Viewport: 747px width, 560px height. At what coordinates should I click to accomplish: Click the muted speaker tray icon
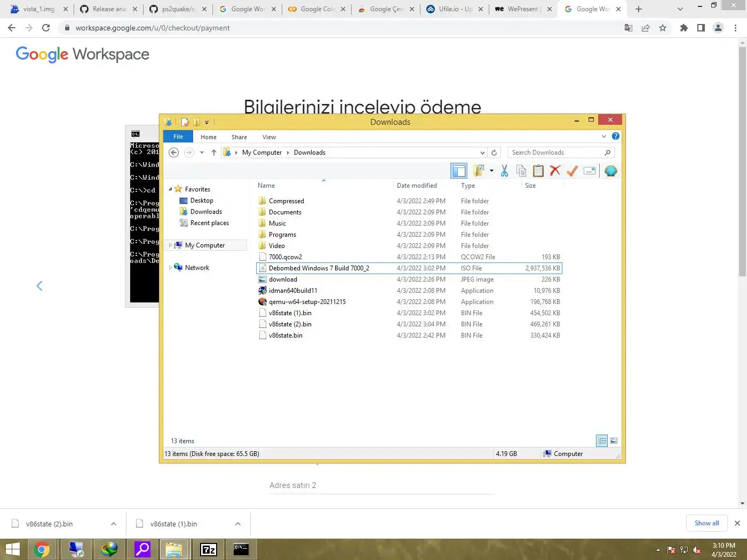[697, 550]
